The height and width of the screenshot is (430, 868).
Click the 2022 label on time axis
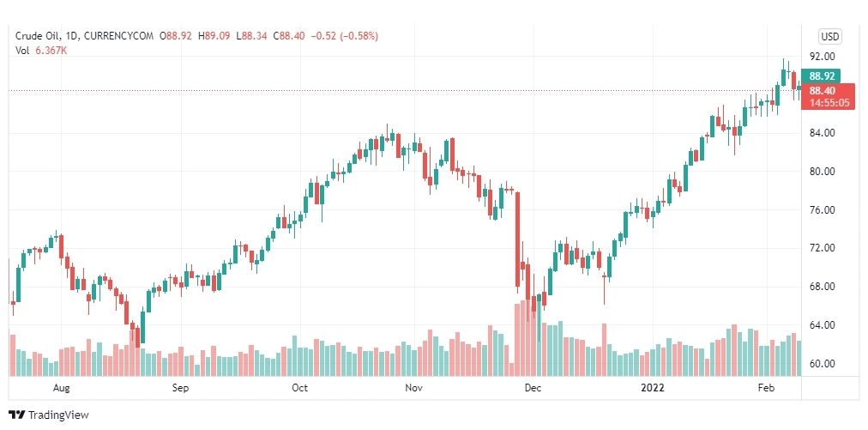652,388
